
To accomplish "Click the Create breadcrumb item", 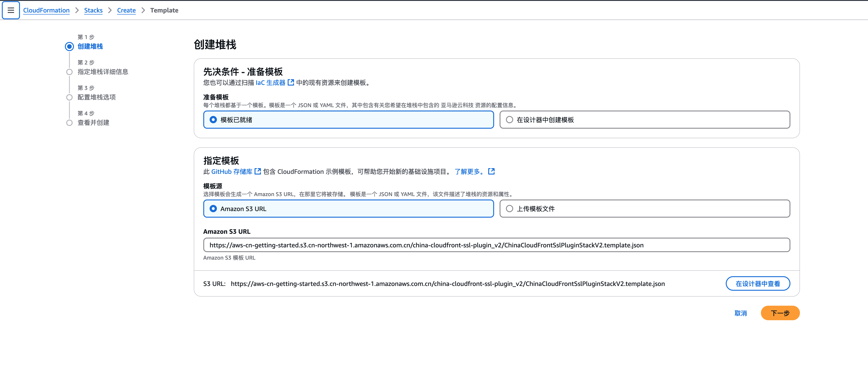I will pos(126,10).
